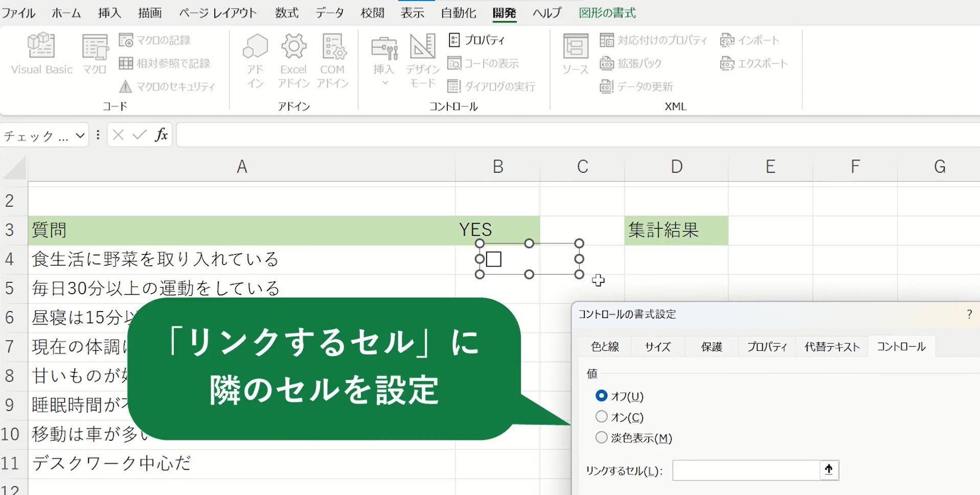This screenshot has height=495, width=980.
Task: Click the 質問 header cell
Action: [x=242, y=230]
